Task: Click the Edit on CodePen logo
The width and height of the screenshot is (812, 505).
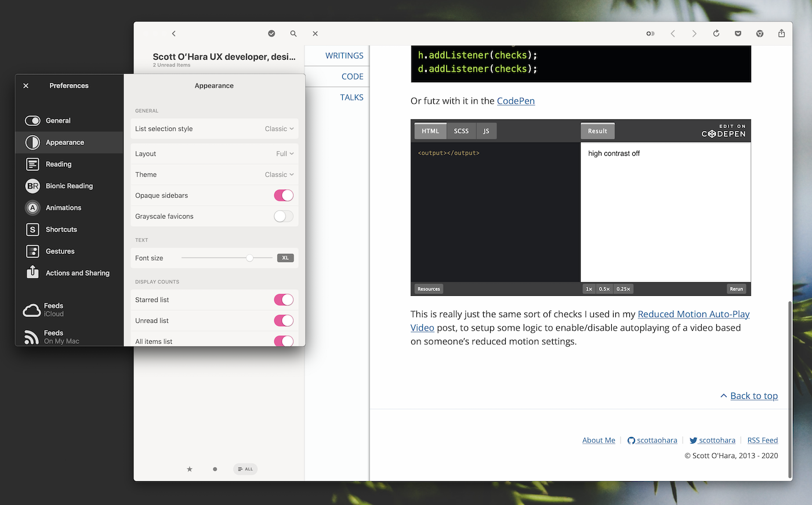Action: tap(724, 131)
